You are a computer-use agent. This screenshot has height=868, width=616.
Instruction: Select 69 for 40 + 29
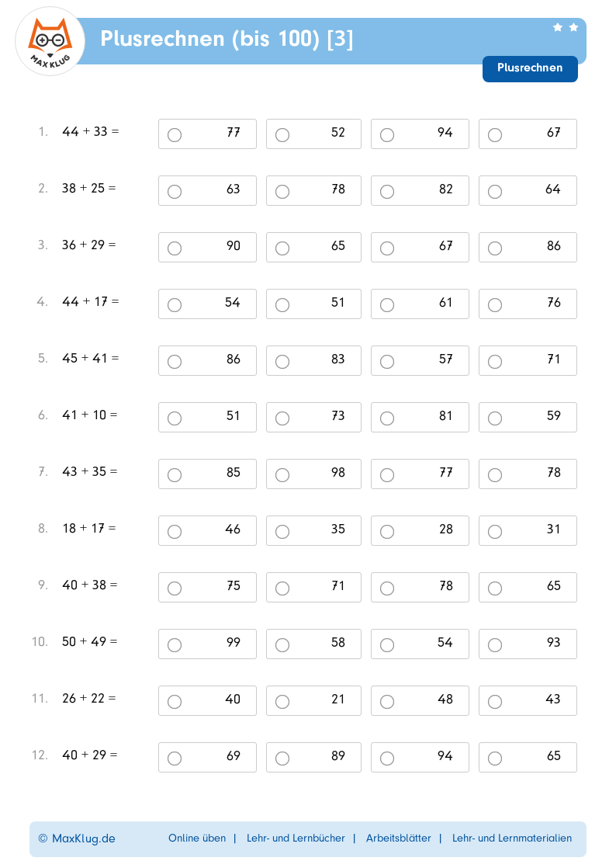(175, 759)
